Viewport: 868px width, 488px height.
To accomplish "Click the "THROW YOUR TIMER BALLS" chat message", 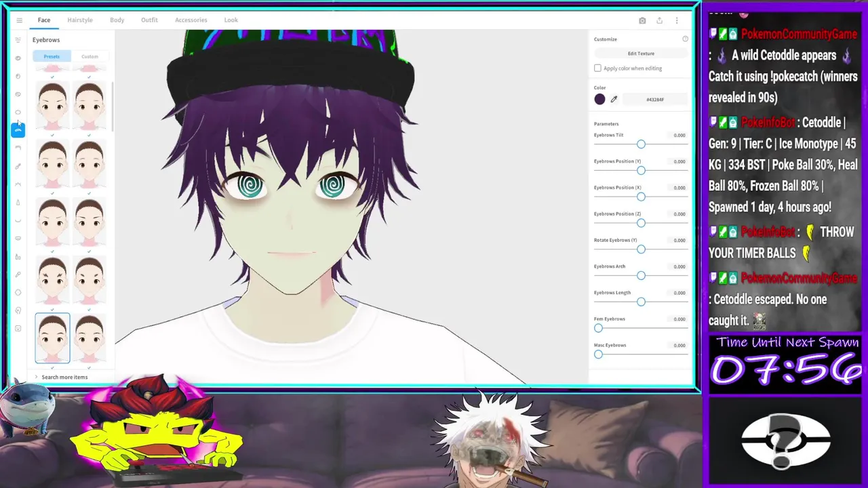I will (781, 242).
